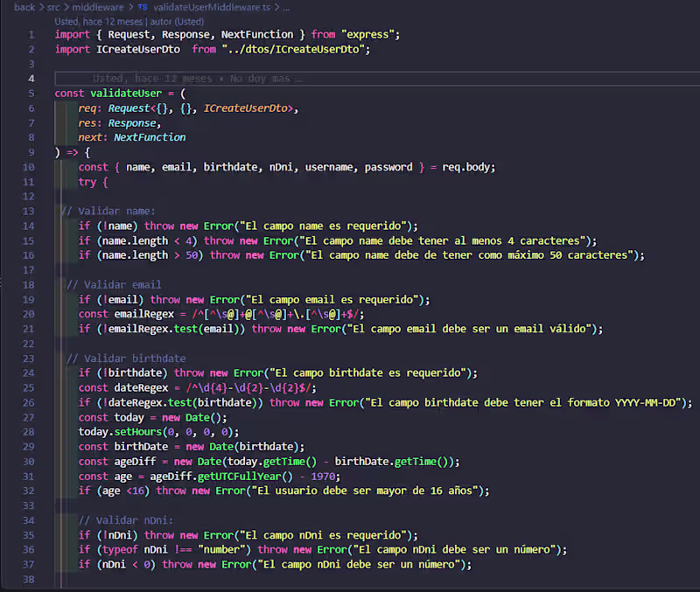Click the "number" string literal on line 36
Screen dimensions: 700x592
coord(222,550)
